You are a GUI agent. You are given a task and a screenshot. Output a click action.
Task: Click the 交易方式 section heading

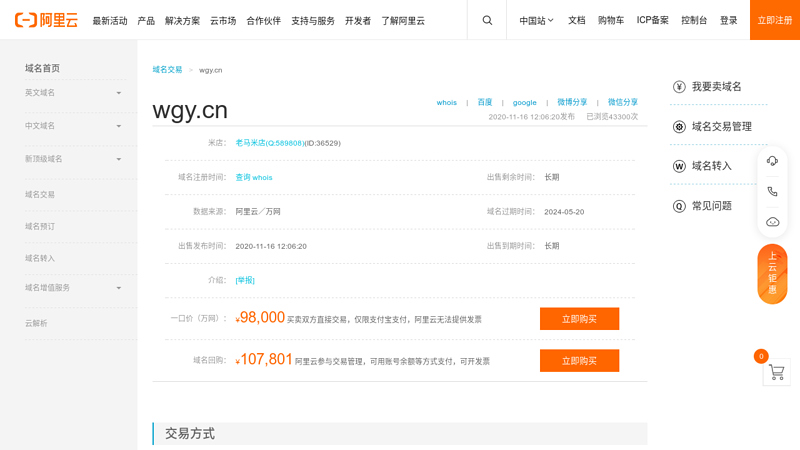point(190,434)
